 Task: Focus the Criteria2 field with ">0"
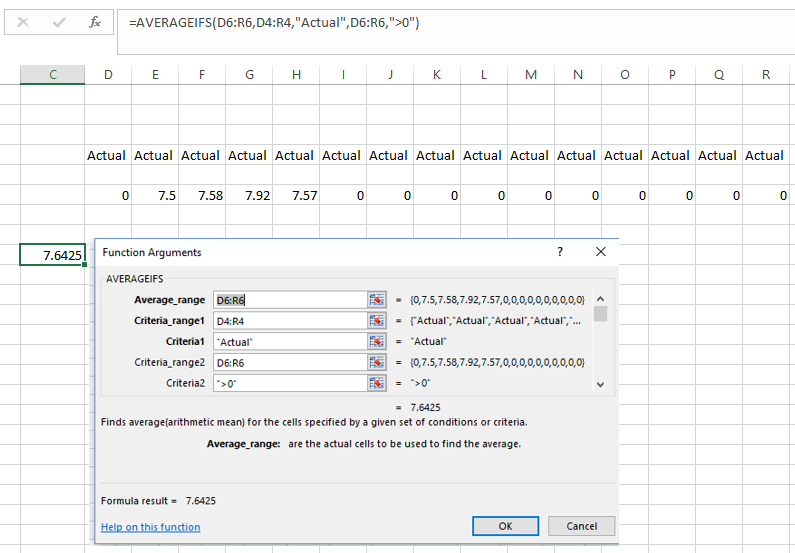coord(290,383)
